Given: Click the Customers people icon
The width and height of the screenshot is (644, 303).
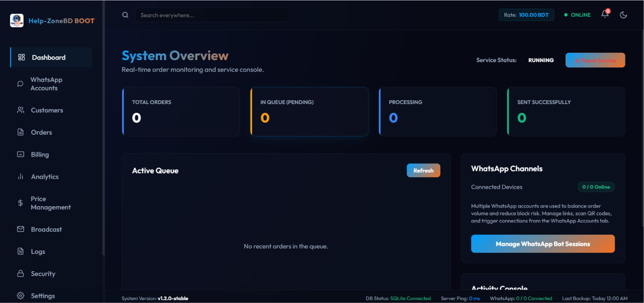Looking at the screenshot, I should 20,110.
